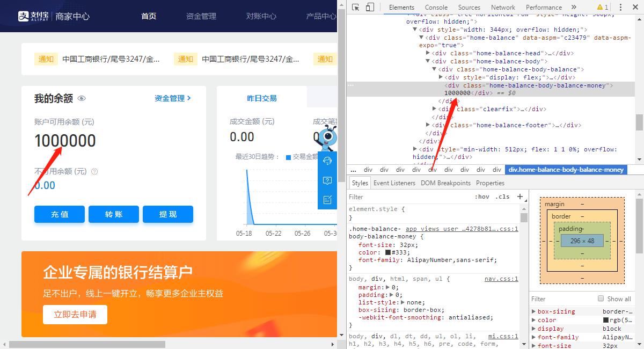
Task: Click the 立即去申请 button
Action: 75,315
